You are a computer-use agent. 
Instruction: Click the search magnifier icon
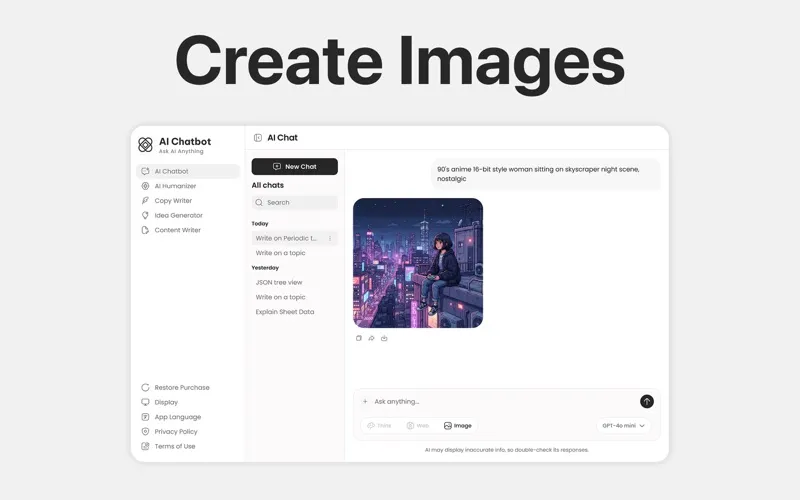(x=259, y=203)
